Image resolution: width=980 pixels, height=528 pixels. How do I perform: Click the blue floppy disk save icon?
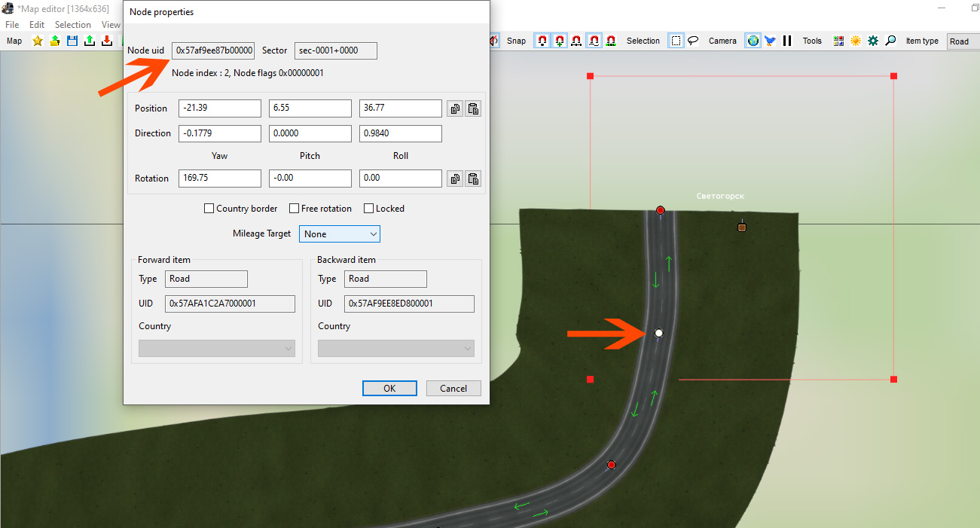72,41
